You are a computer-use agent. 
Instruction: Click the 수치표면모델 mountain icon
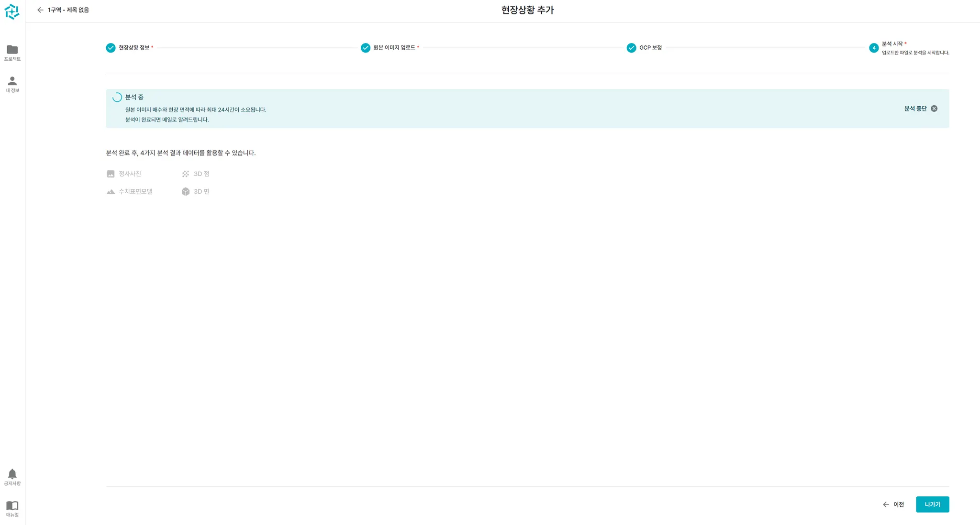(x=111, y=192)
